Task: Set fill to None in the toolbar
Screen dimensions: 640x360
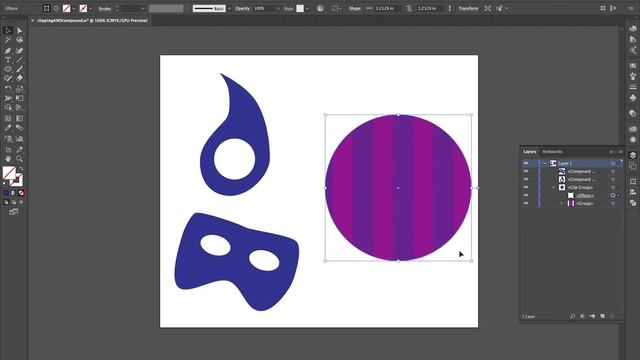Action: point(21,193)
